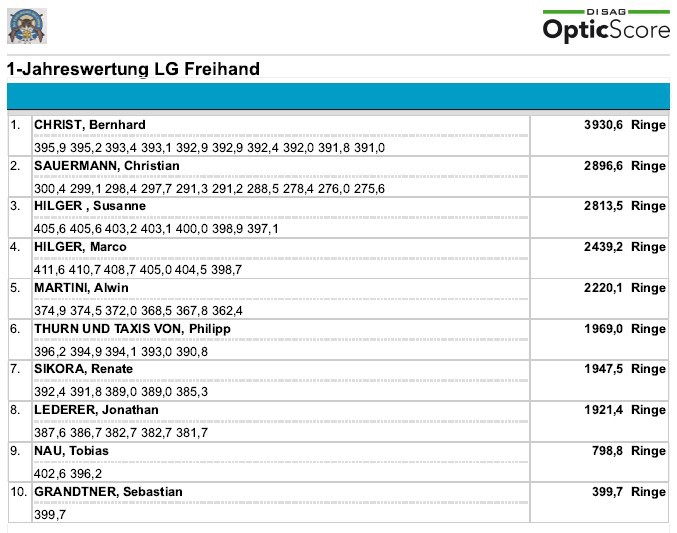Viewport: 677px width, 533px height.
Task: Click score 1947,5 Ringe
Action: tap(625, 369)
